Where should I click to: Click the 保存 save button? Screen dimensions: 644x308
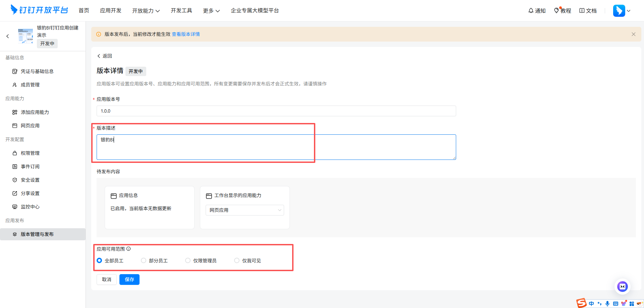tap(129, 279)
